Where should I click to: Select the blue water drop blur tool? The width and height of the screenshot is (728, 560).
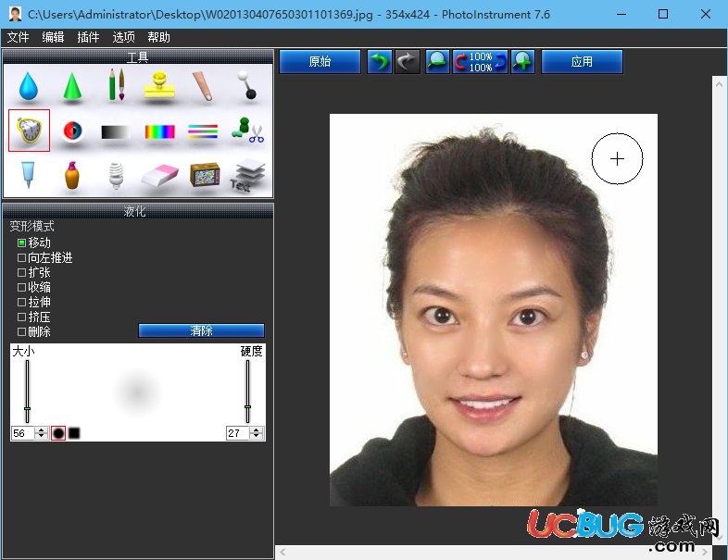pyautogui.click(x=29, y=86)
